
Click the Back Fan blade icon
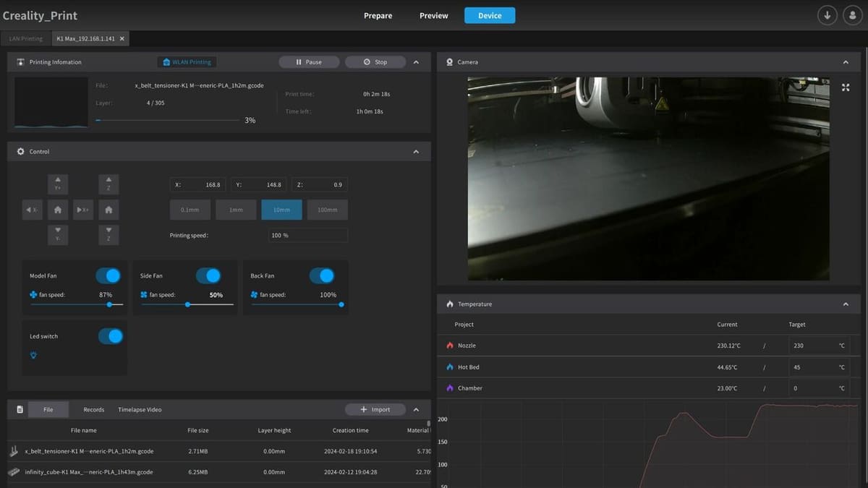[x=254, y=295]
